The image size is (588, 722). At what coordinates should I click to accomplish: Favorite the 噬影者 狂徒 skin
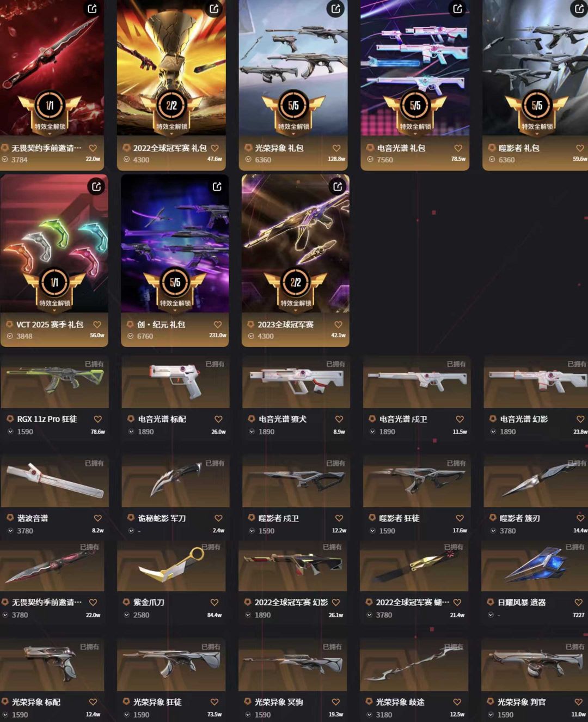pyautogui.click(x=460, y=518)
